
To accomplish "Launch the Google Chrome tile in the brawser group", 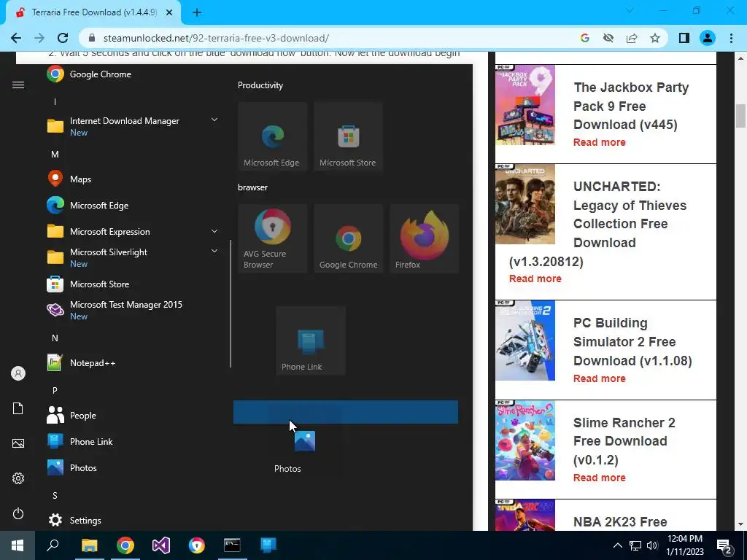I will (x=348, y=238).
